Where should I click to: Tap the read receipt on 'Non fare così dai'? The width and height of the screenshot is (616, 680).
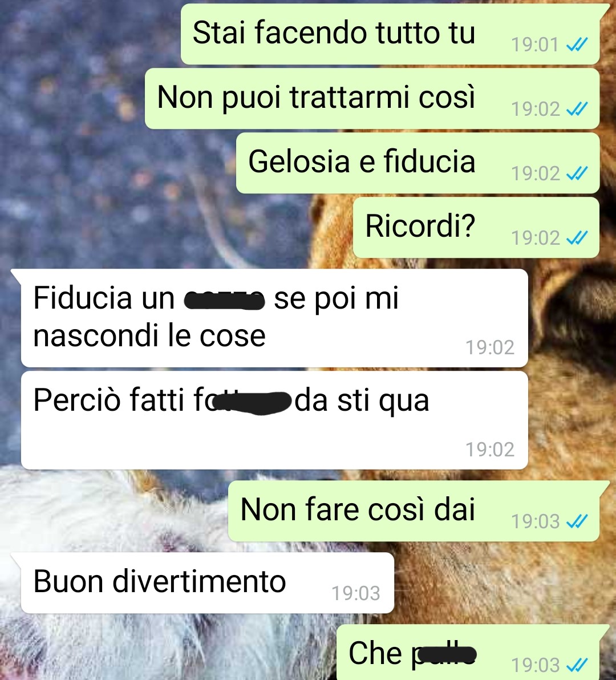(x=577, y=521)
